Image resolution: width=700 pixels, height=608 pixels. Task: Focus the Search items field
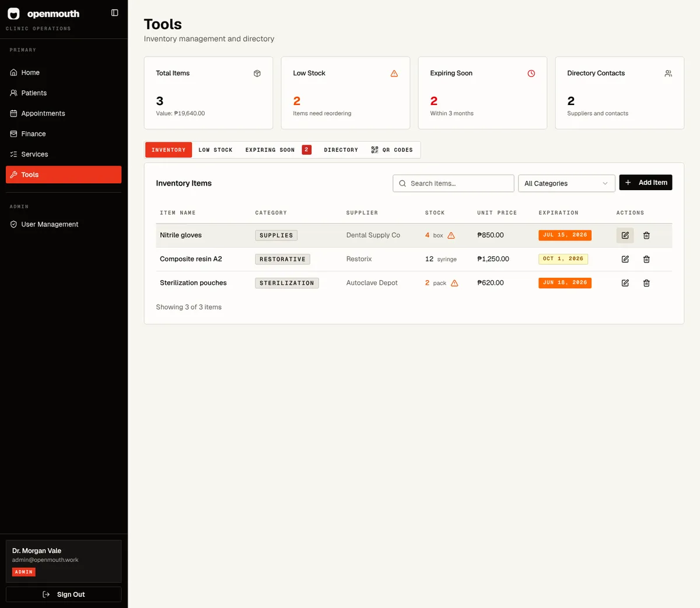click(453, 183)
